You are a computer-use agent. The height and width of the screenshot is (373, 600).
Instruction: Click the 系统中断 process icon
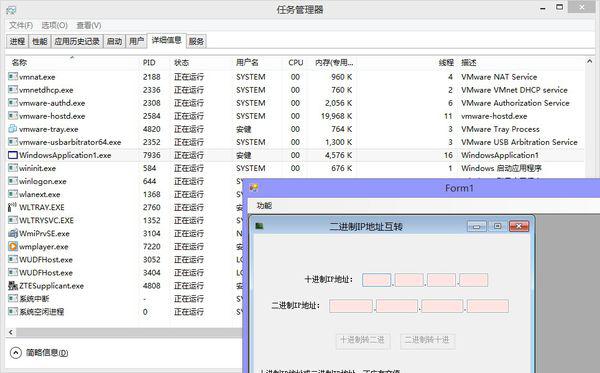coord(13,298)
